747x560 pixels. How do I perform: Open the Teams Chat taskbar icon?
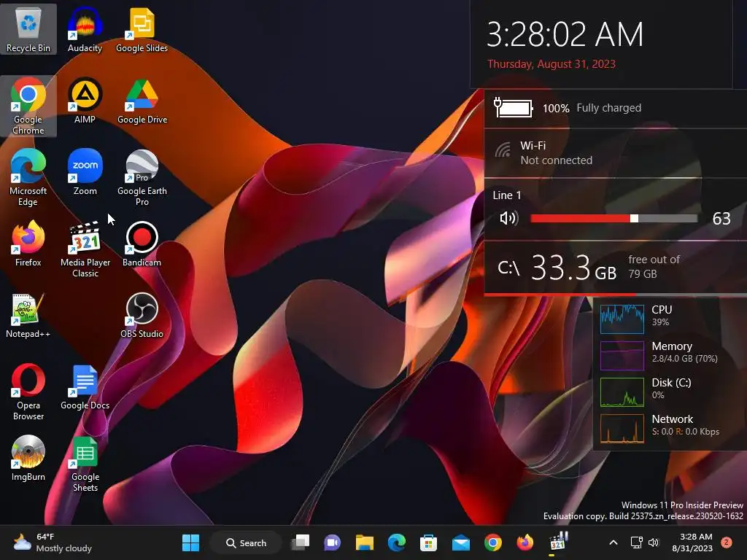(333, 542)
